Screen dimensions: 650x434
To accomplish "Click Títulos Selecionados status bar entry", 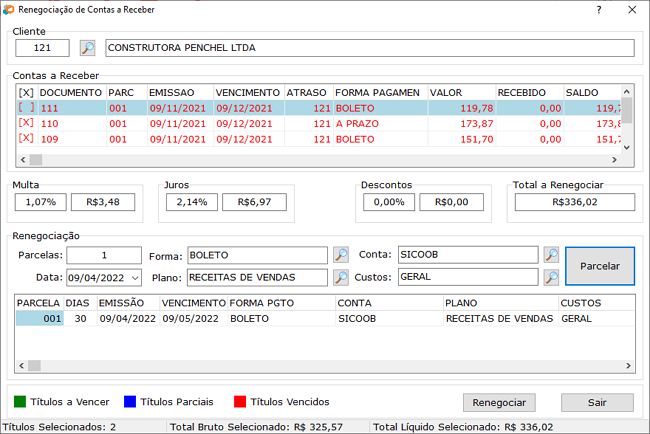I will click(x=59, y=427).
